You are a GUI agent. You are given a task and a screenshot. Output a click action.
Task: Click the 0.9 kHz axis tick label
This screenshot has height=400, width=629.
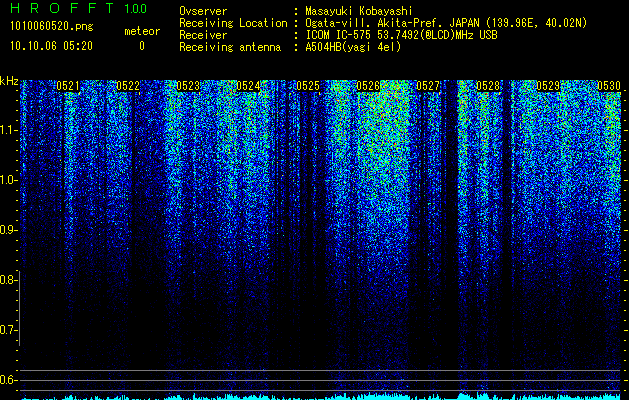point(8,230)
